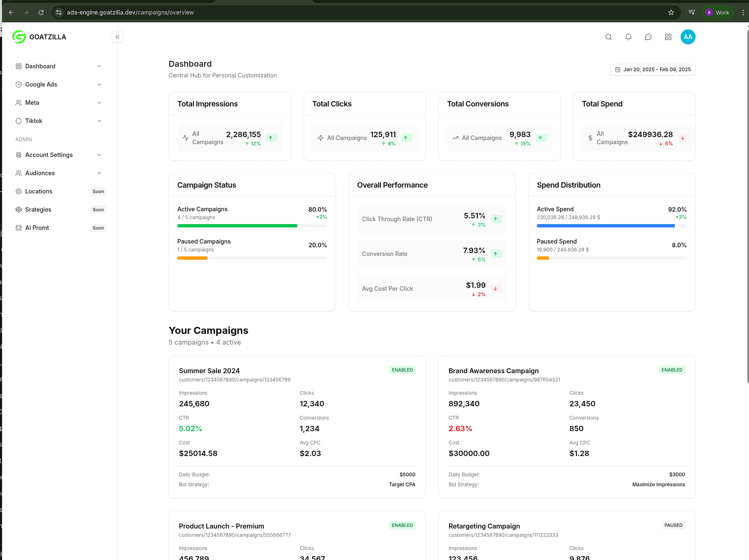Open the Dashboard menu item

click(40, 66)
